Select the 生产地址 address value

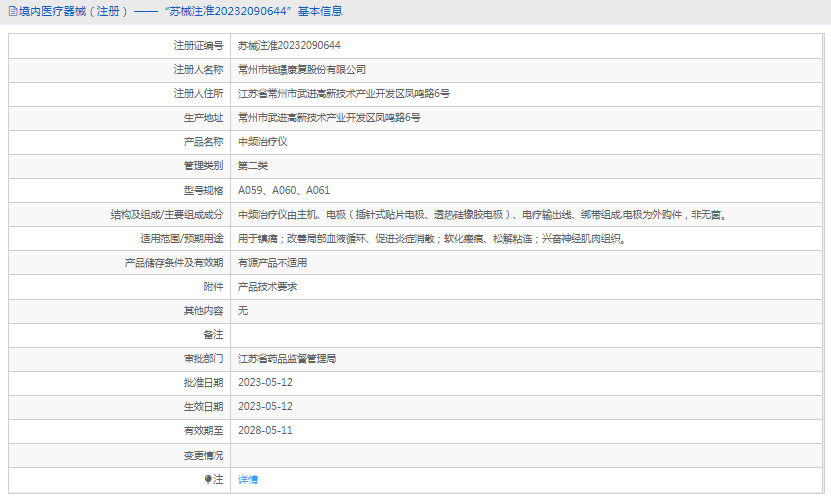click(329, 118)
